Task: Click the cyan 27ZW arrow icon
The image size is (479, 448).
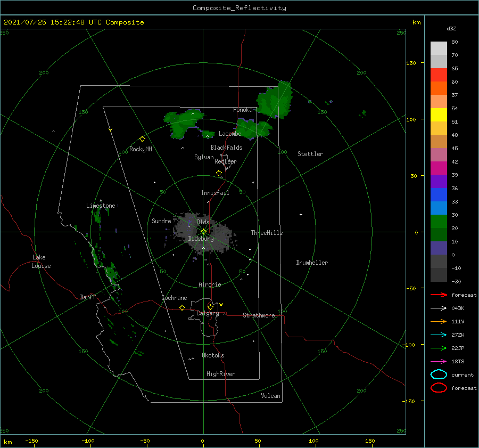Action: click(x=439, y=335)
